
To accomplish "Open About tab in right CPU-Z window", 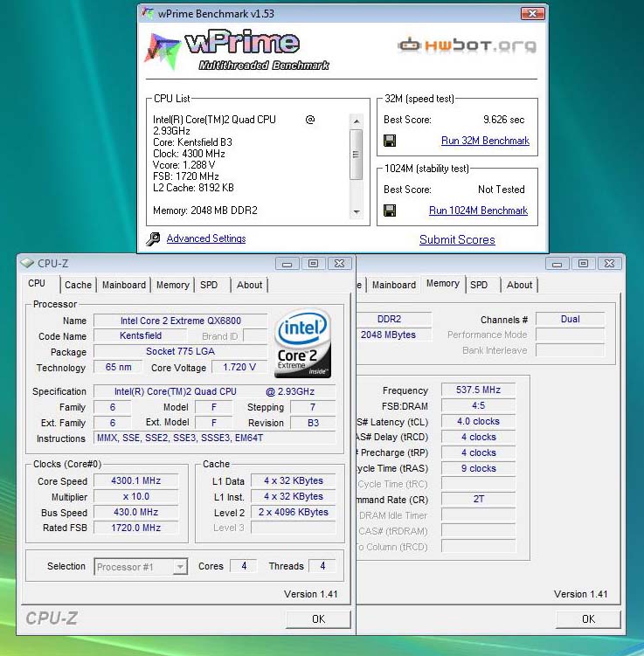I will click(519, 285).
